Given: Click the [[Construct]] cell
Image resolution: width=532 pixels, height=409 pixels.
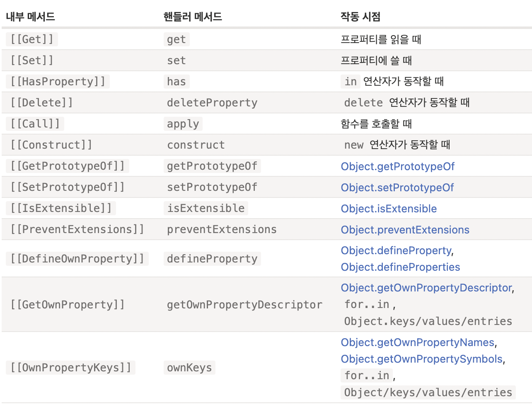Looking at the screenshot, I should (x=51, y=145).
